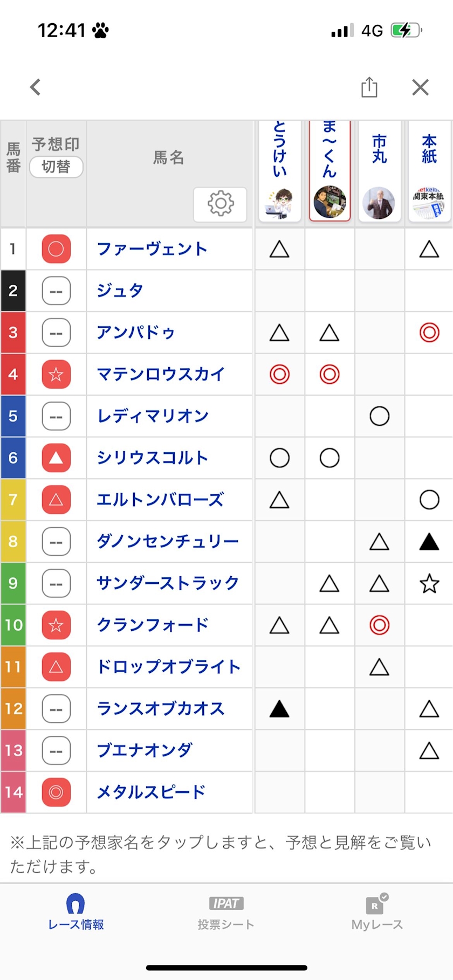
Task: Tap the settings gear under 馬名
Action: click(220, 204)
